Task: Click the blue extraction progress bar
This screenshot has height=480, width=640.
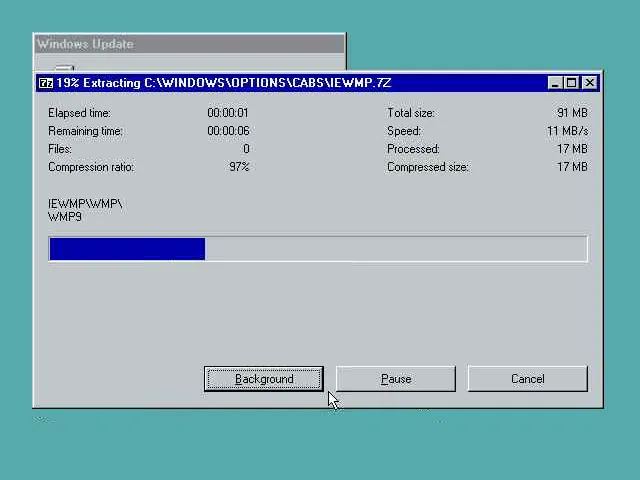Action: tap(318, 249)
